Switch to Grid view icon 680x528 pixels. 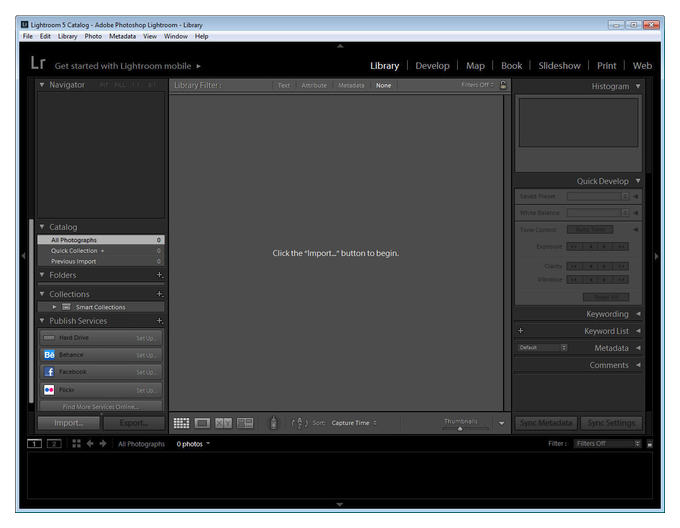click(x=181, y=423)
